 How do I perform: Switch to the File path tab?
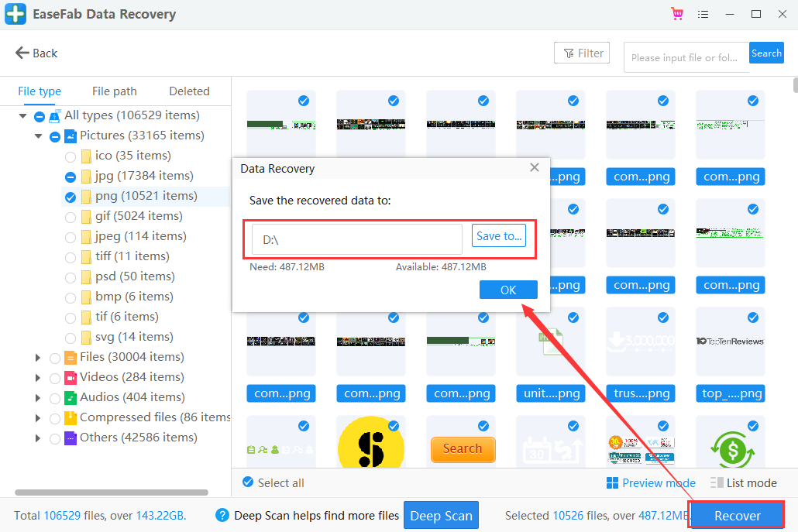pos(115,91)
